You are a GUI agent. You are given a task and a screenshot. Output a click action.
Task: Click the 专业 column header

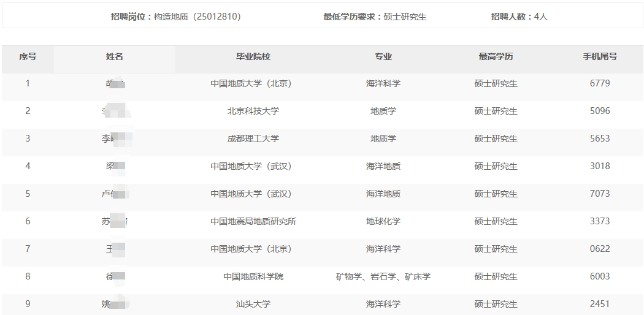[383, 56]
